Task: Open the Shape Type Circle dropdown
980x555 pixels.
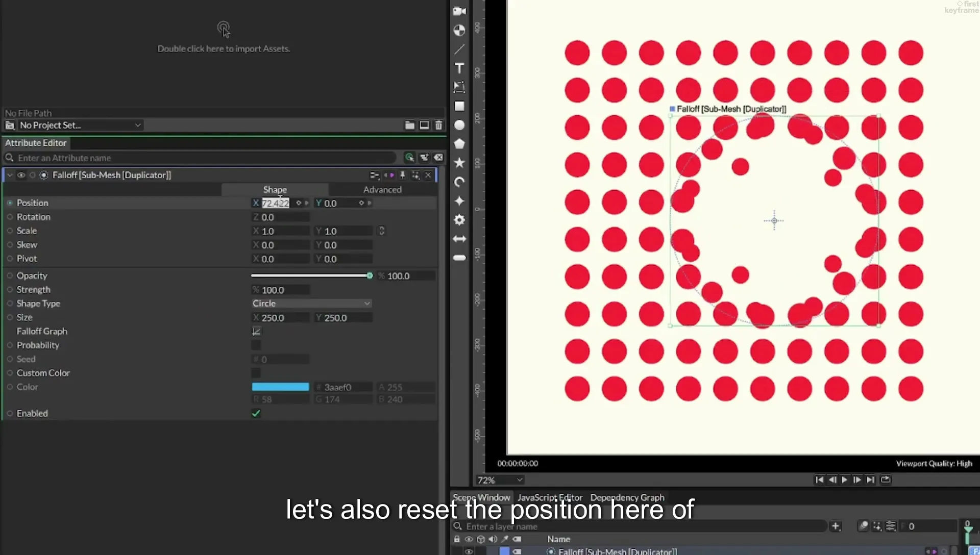Action: 311,304
